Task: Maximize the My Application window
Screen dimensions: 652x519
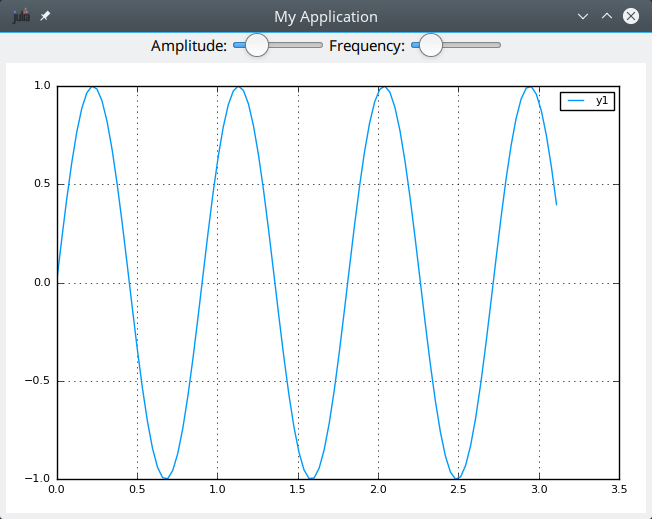Action: point(607,17)
